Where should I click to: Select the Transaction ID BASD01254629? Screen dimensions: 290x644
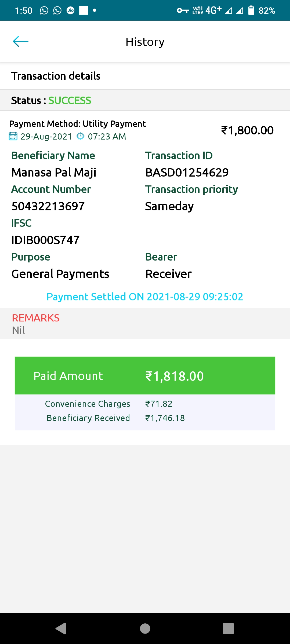[187, 173]
